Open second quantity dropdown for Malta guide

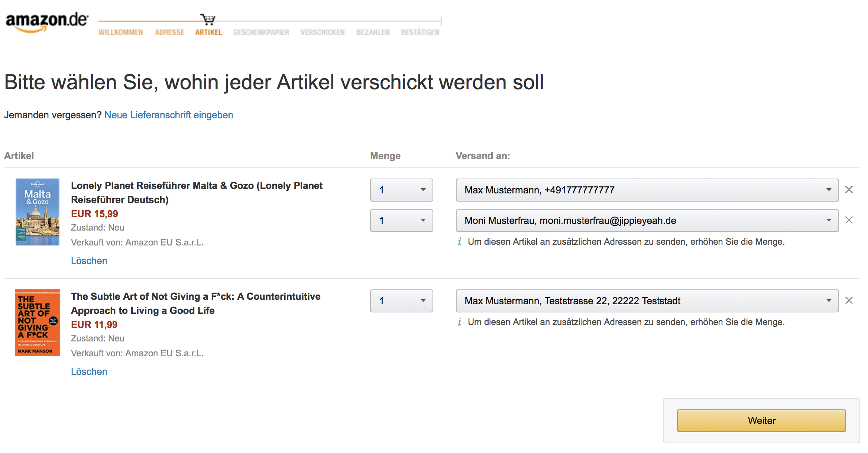[401, 221]
